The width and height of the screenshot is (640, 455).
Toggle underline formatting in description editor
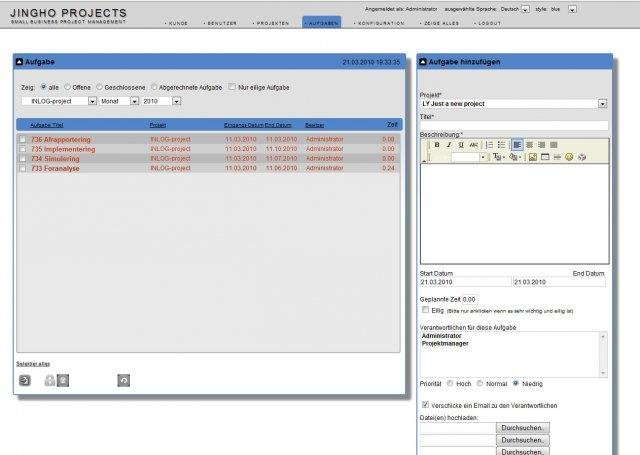coord(461,145)
